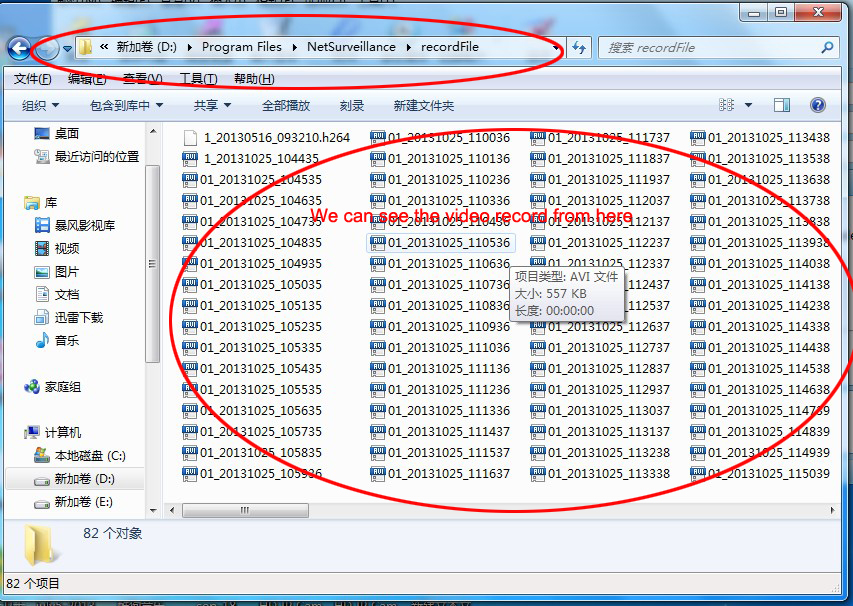Click the help question mark icon
The image size is (853, 606).
pos(817,105)
